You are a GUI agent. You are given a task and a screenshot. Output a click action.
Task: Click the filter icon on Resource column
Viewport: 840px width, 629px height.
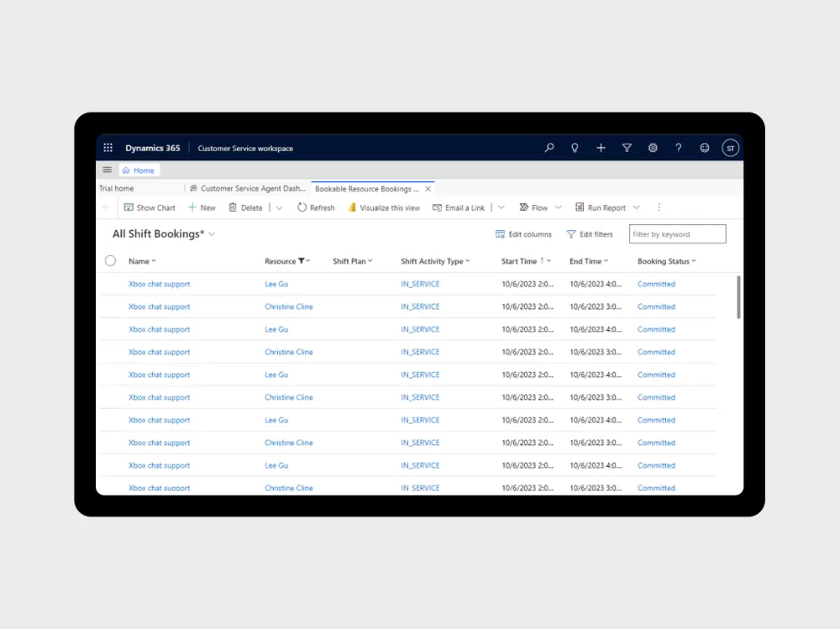click(x=301, y=261)
